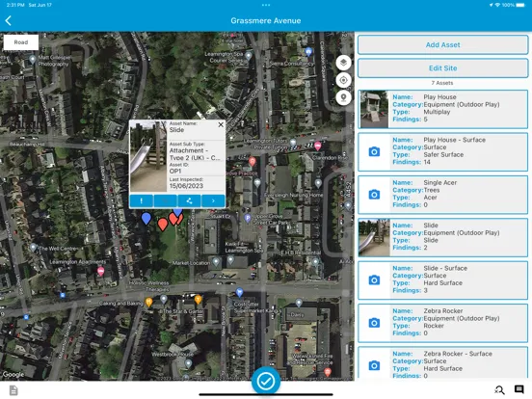View the Slide list thumbnail photo
532x399 pixels.
click(374, 237)
